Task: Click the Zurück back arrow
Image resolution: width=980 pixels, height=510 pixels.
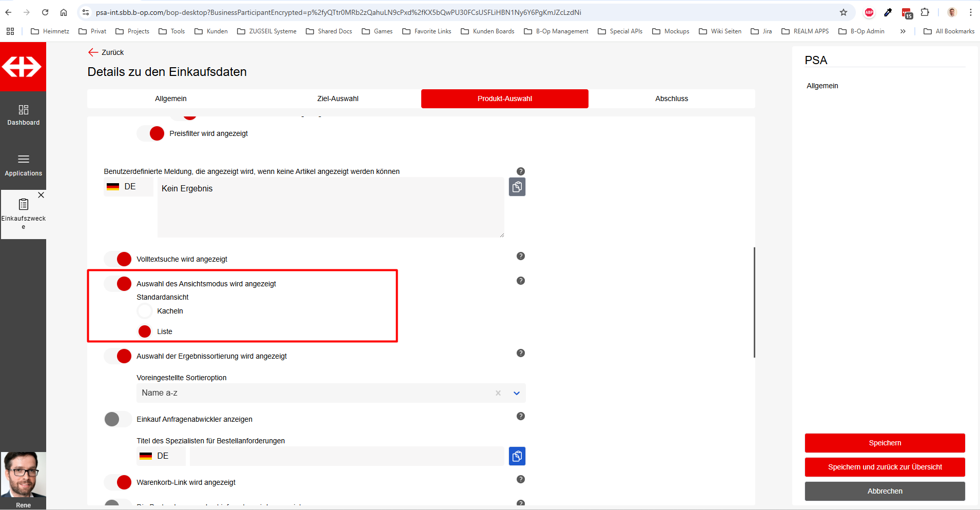Action: tap(93, 52)
